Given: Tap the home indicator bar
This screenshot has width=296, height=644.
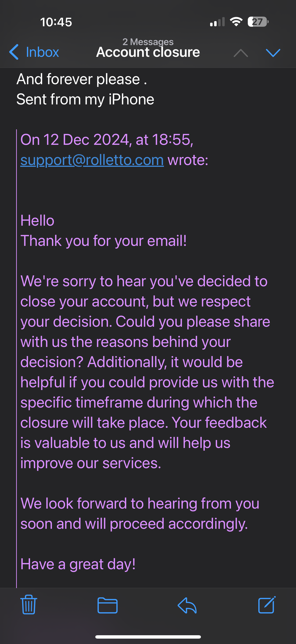Looking at the screenshot, I should [148, 637].
